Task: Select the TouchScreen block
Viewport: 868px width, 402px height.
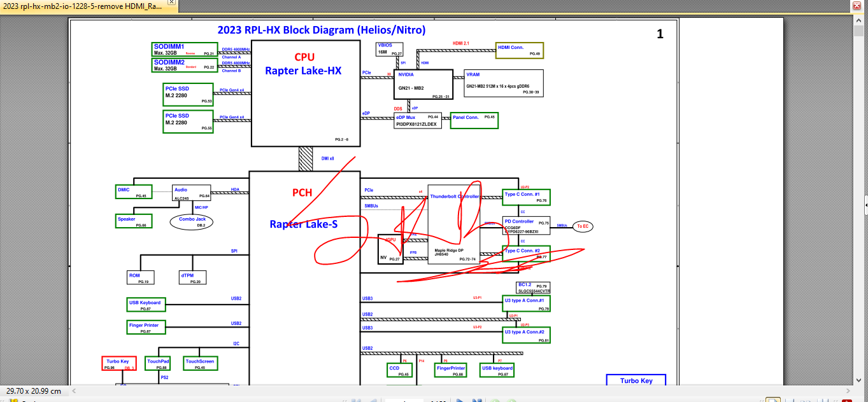Action: (200, 364)
